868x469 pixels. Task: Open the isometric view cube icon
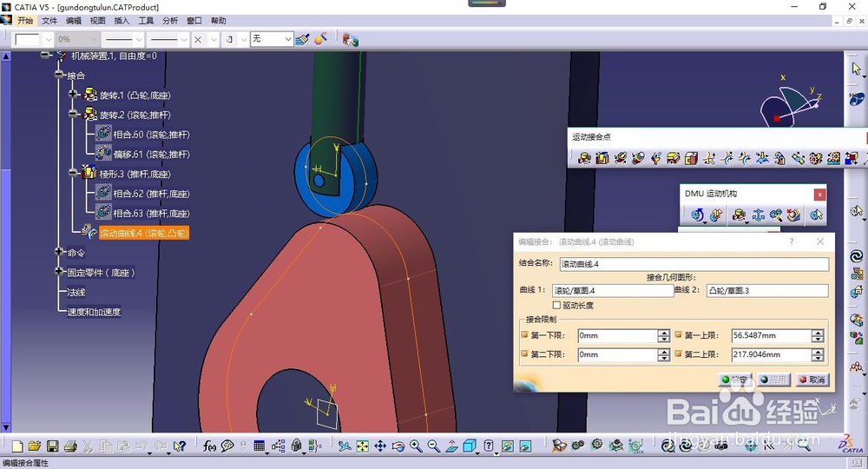470,446
